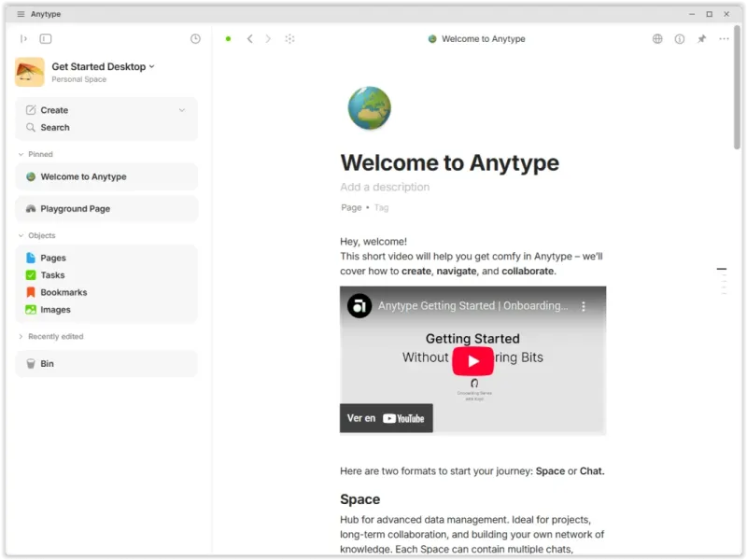Click the green sync status dot
Screen dimensions: 747x560
(x=228, y=38)
